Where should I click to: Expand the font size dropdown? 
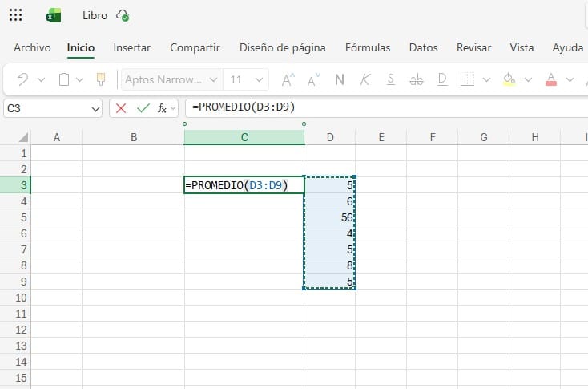(x=259, y=79)
